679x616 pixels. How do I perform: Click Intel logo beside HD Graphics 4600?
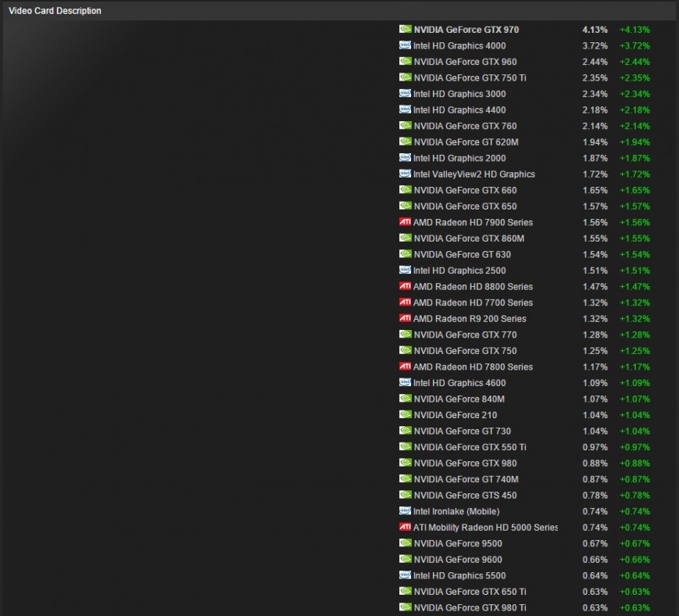pos(405,382)
